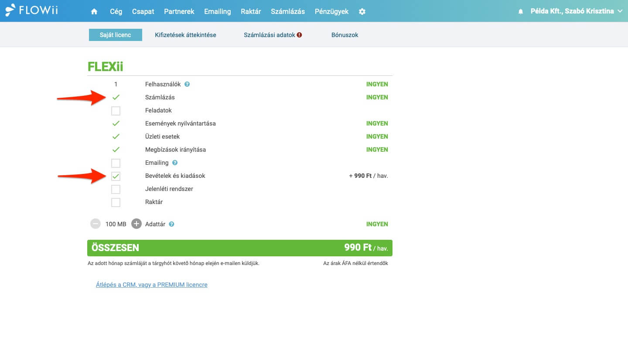Toggle the Üzleti esetek checkmark
This screenshot has width=628, height=364.
pos(116,136)
